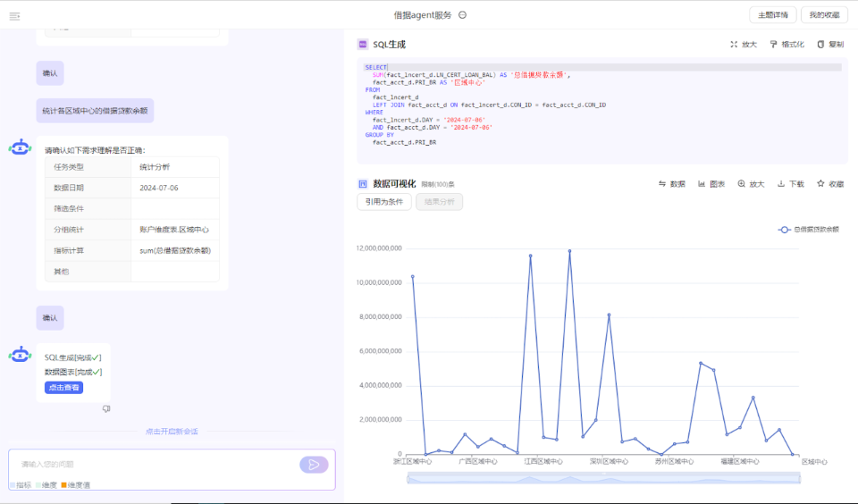
Task: Send the message with arrow button
Action: (314, 465)
